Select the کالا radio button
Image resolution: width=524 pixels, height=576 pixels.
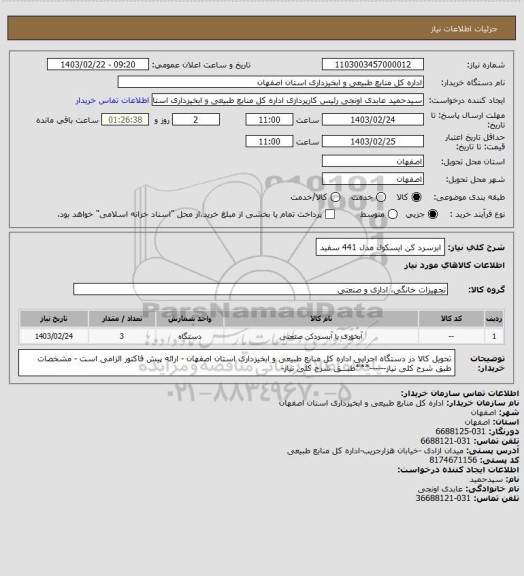coord(416,197)
